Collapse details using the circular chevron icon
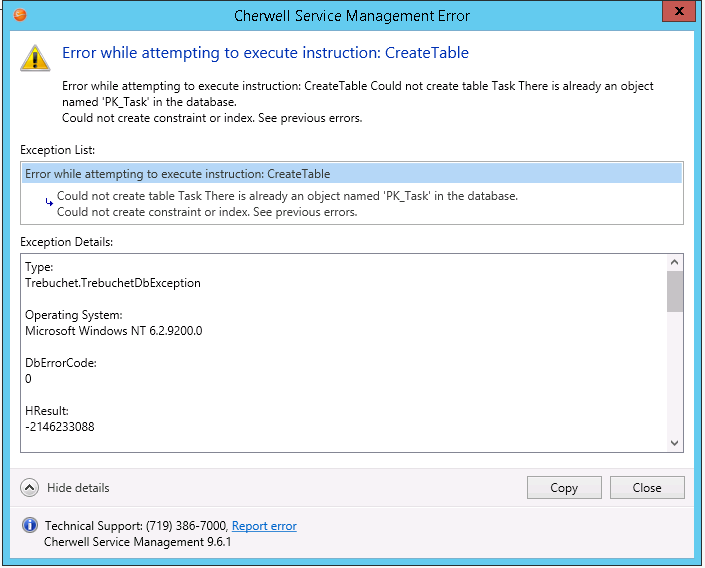The image size is (705, 568). point(30,488)
